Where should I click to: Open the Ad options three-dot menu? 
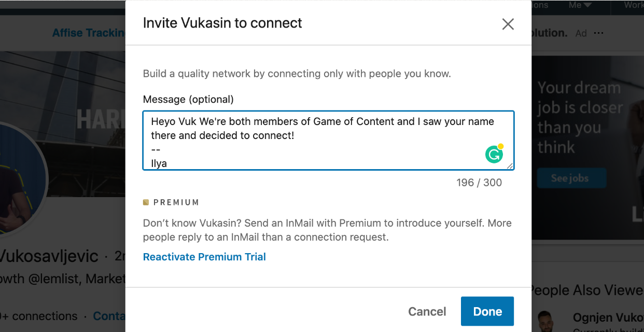(x=599, y=33)
